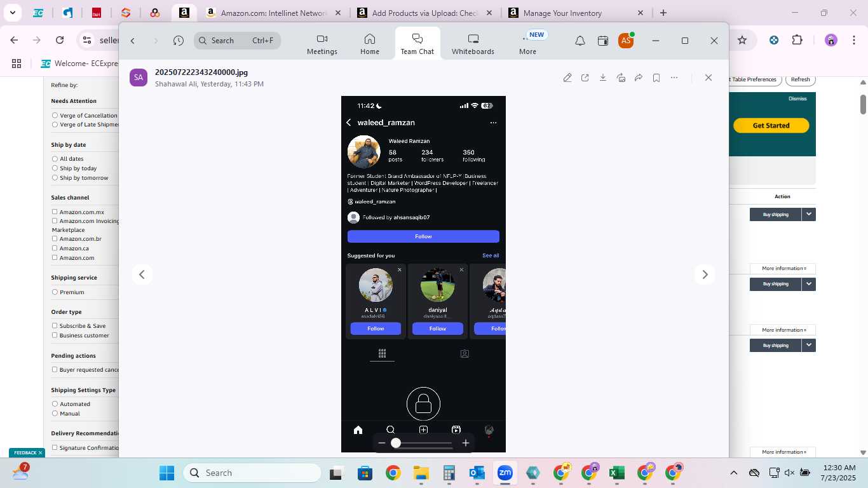
Task: Select the Ship by tomorrow radio button
Action: point(55,178)
